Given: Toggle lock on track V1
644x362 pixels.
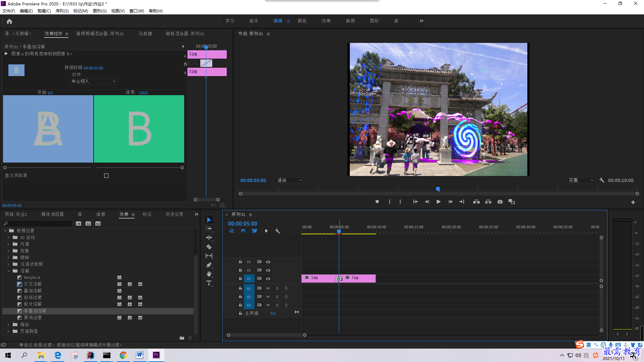Looking at the screenshot, I should pyautogui.click(x=240, y=279).
